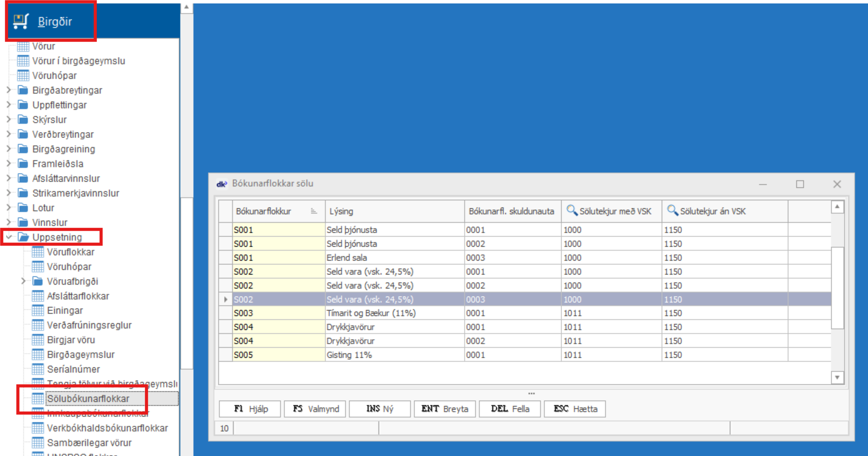Click the table icon next to Einingar

click(x=38, y=311)
